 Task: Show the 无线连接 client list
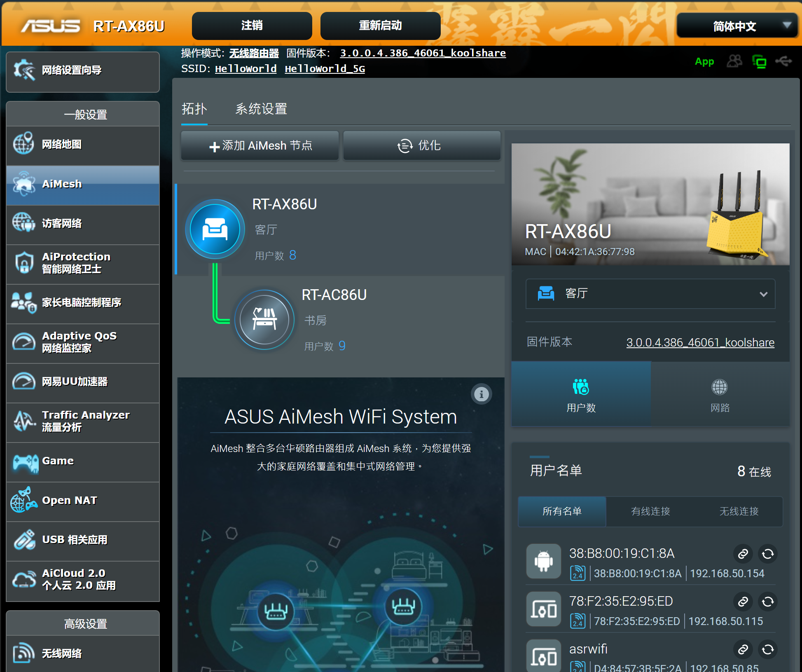[739, 511]
